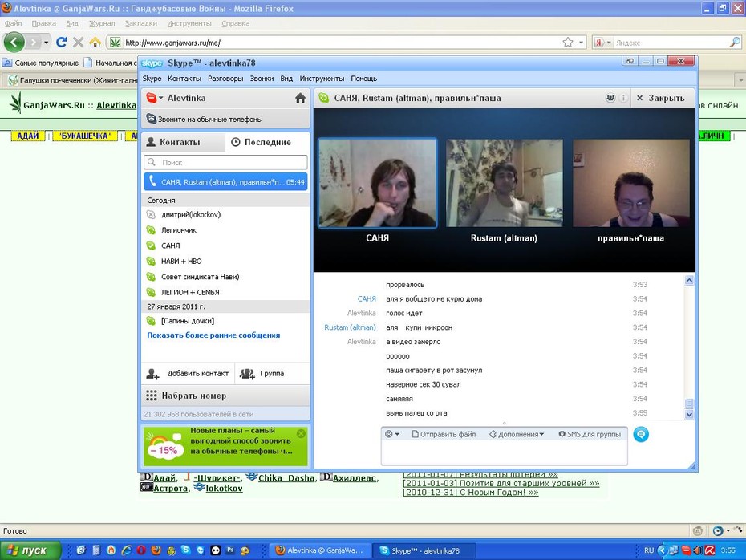This screenshot has width=746, height=560.
Task: Open Помощь menu in Skype
Action: 364,79
